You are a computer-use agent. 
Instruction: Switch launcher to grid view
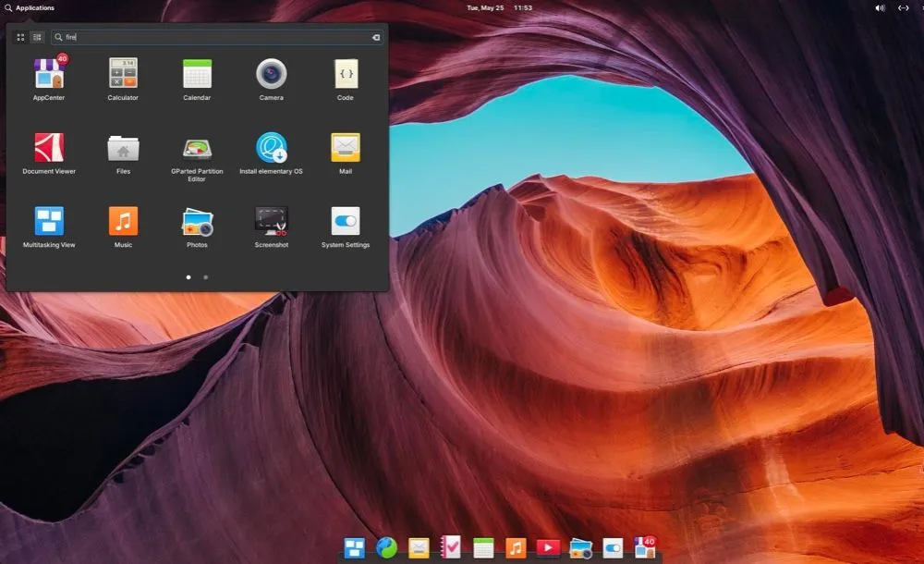click(20, 37)
